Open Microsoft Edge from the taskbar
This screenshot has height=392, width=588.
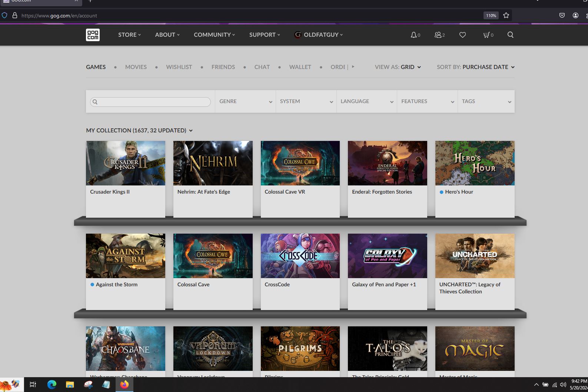coord(52,385)
